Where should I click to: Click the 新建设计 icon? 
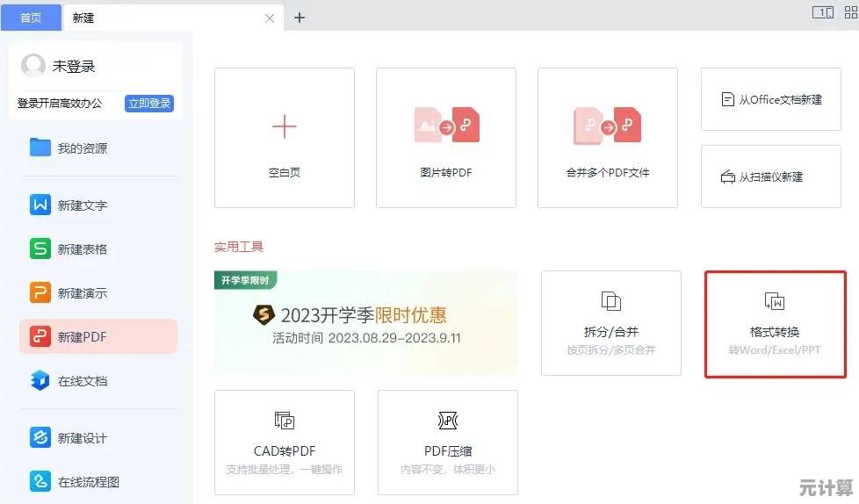point(40,437)
